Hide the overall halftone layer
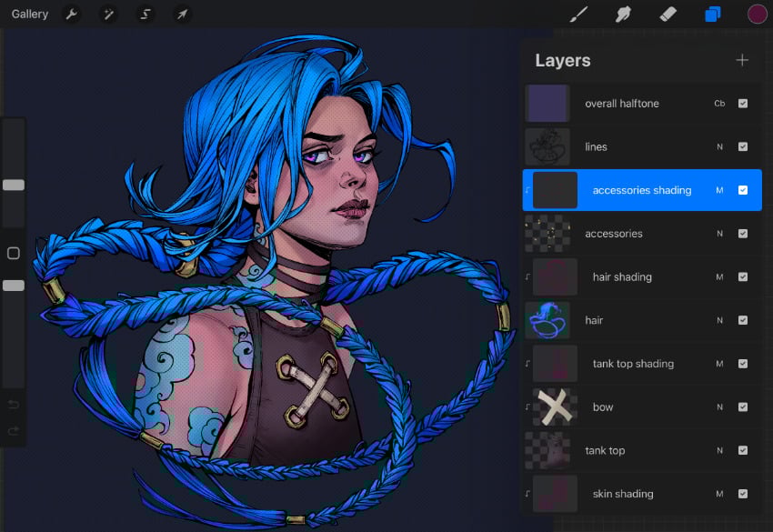The image size is (773, 532). coord(743,104)
